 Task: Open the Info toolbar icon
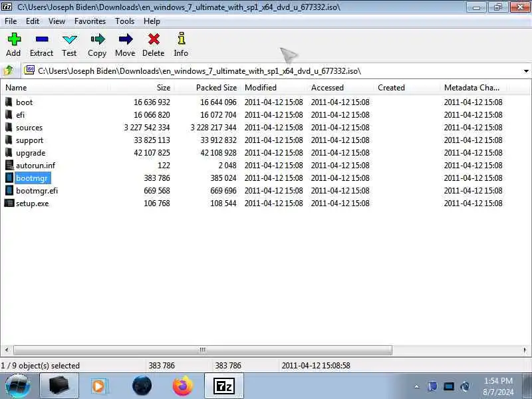click(x=182, y=39)
